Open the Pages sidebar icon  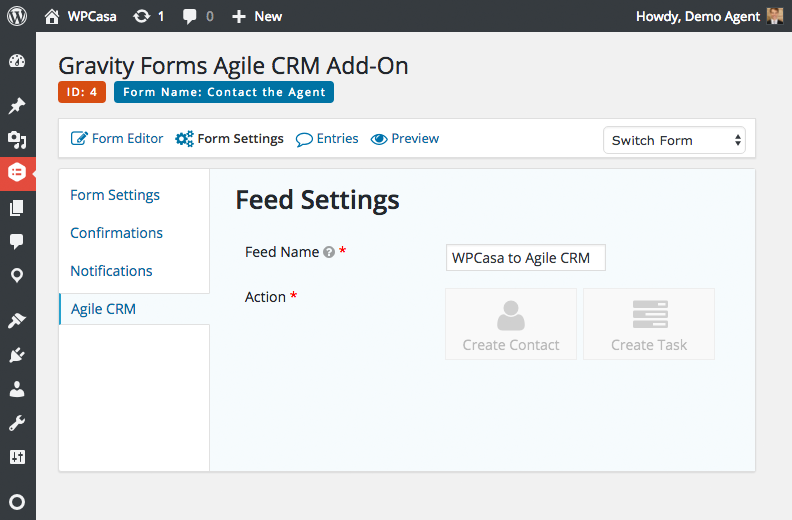click(17, 208)
